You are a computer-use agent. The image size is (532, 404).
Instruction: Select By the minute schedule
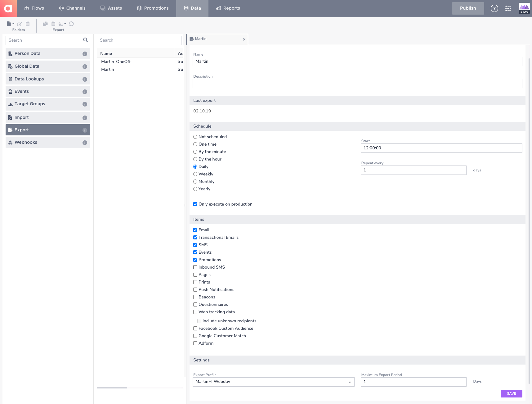pyautogui.click(x=195, y=152)
